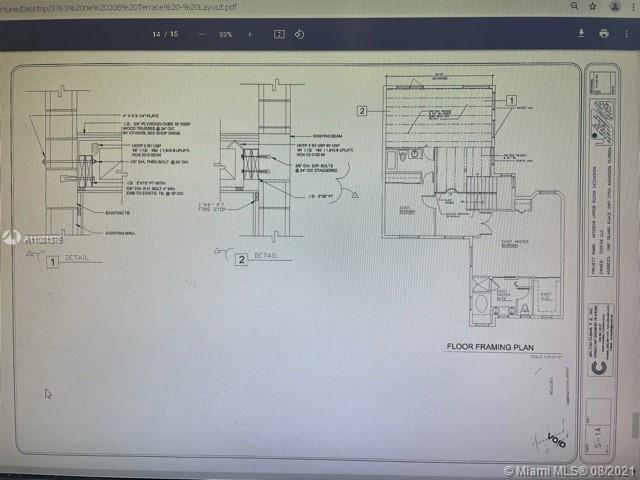Click the zoom out minus button

202,34
